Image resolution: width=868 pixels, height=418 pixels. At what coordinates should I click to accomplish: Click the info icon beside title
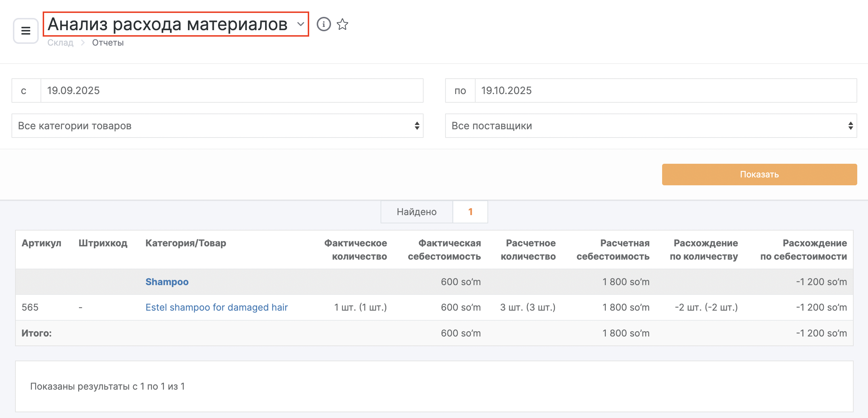[x=324, y=24]
